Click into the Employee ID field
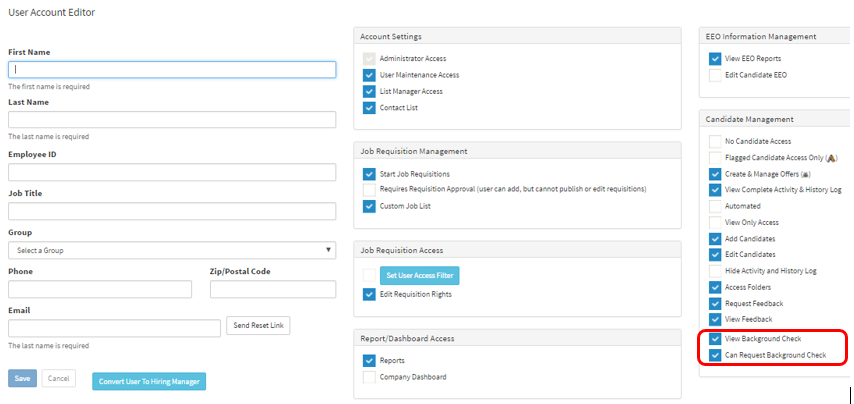Viewport: 854px width, 404px height. (x=172, y=172)
